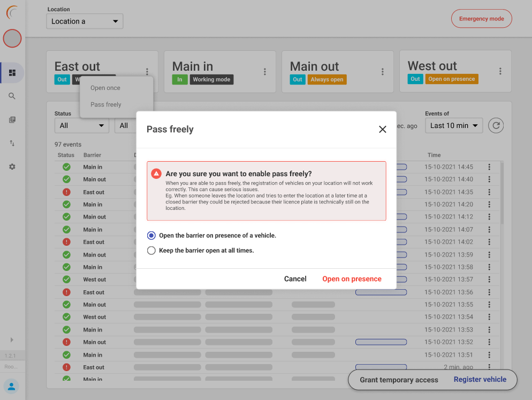Image resolution: width=532 pixels, height=400 pixels.
Task: Open the search icon in sidebar
Action: coord(12,96)
